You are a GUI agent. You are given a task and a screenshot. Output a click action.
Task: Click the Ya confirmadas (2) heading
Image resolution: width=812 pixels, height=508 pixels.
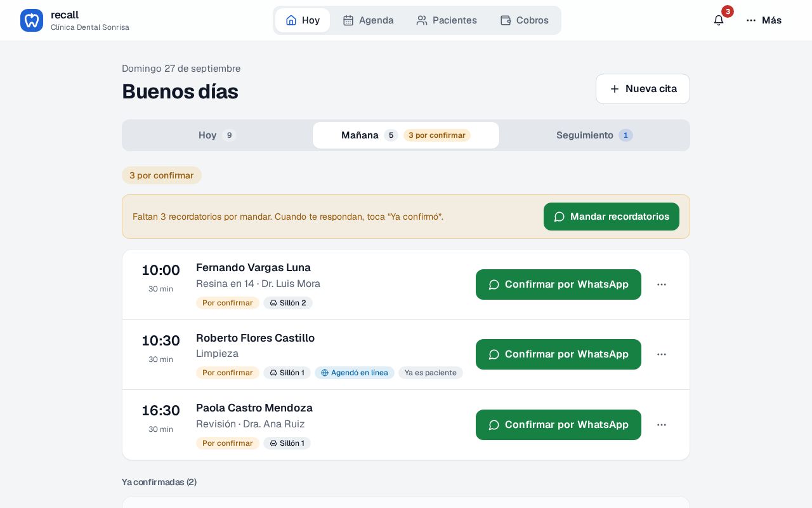tap(159, 482)
